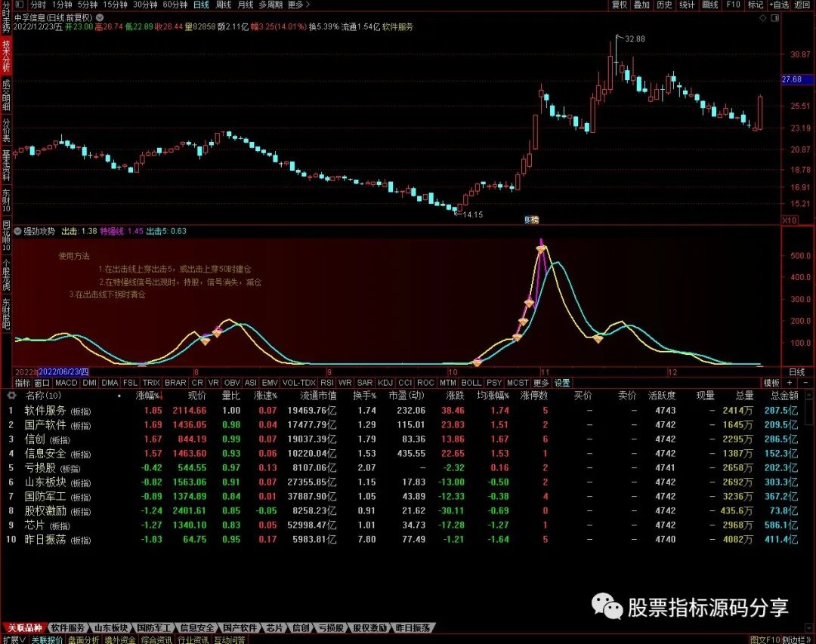Viewport: 816px width, 644px height.
Task: Select the TRIX indicator
Action: click(151, 383)
